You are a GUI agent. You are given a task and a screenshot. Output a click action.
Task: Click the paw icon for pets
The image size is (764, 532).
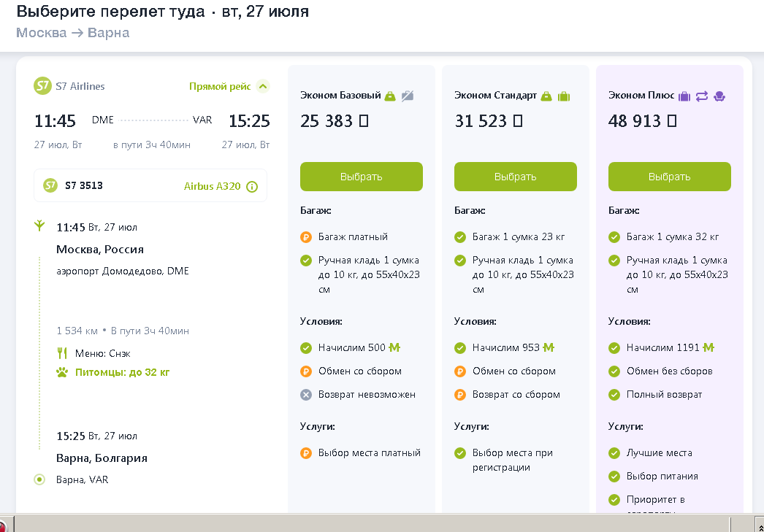(x=62, y=372)
